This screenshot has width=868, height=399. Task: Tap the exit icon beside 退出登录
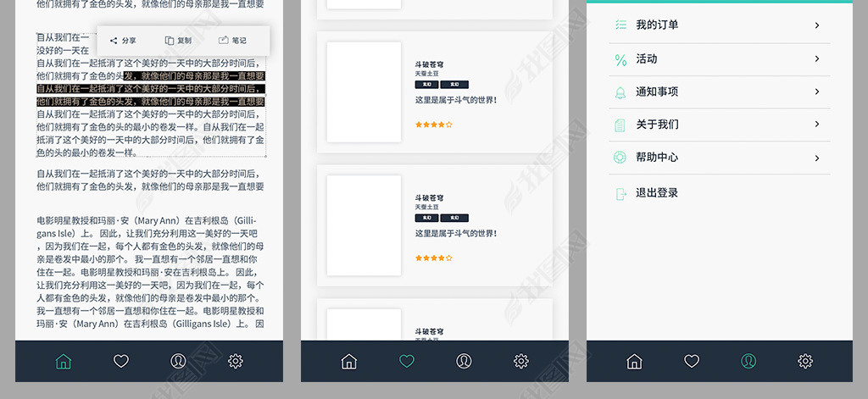[x=620, y=193]
